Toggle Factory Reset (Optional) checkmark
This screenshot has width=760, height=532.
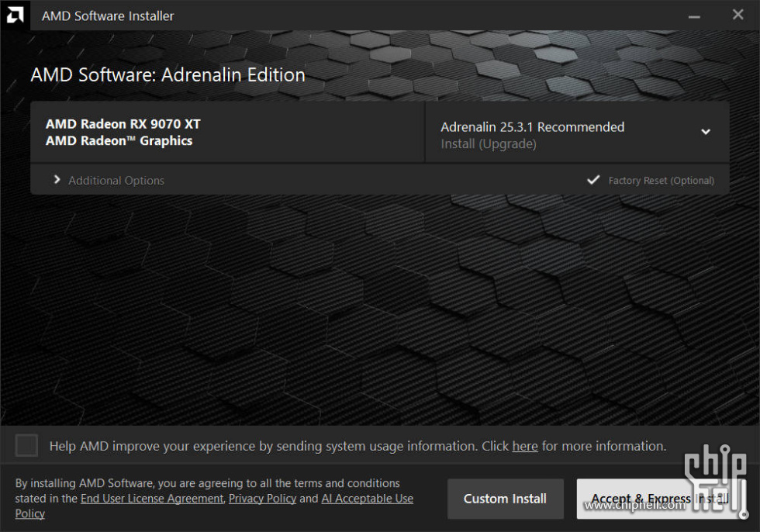(593, 180)
